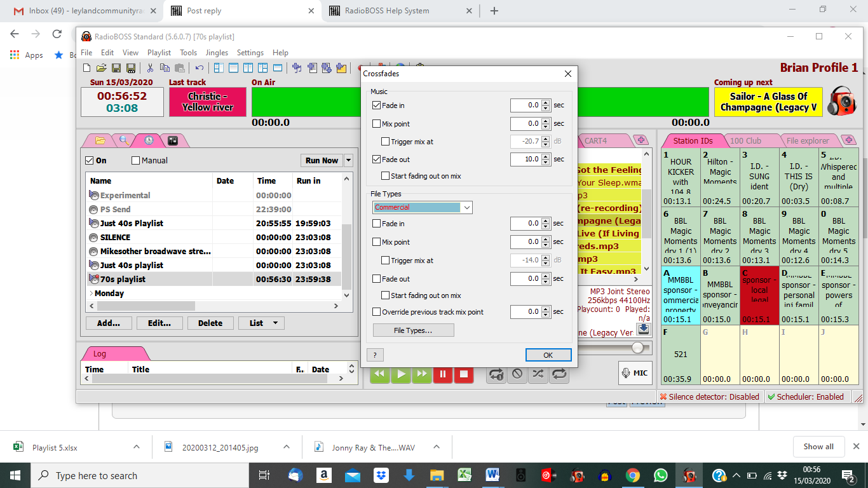Click the red pause button
This screenshot has width=868, height=488.
(x=443, y=374)
